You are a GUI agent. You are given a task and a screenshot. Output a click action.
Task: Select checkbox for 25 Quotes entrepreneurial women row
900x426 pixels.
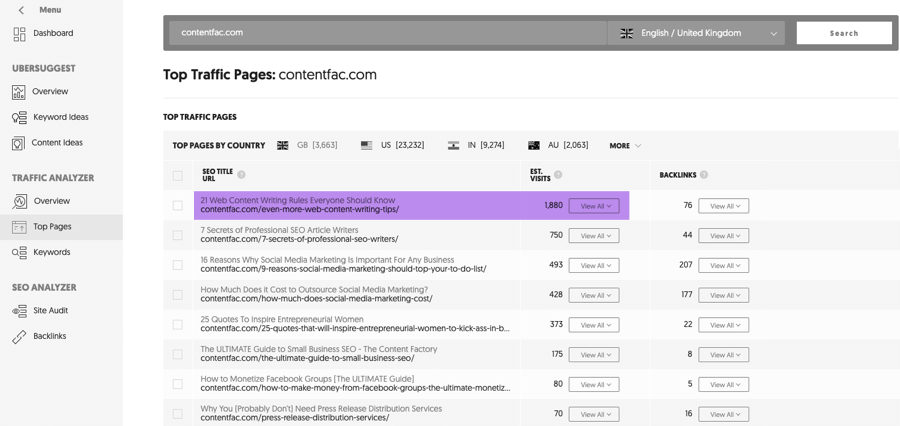pyautogui.click(x=178, y=325)
